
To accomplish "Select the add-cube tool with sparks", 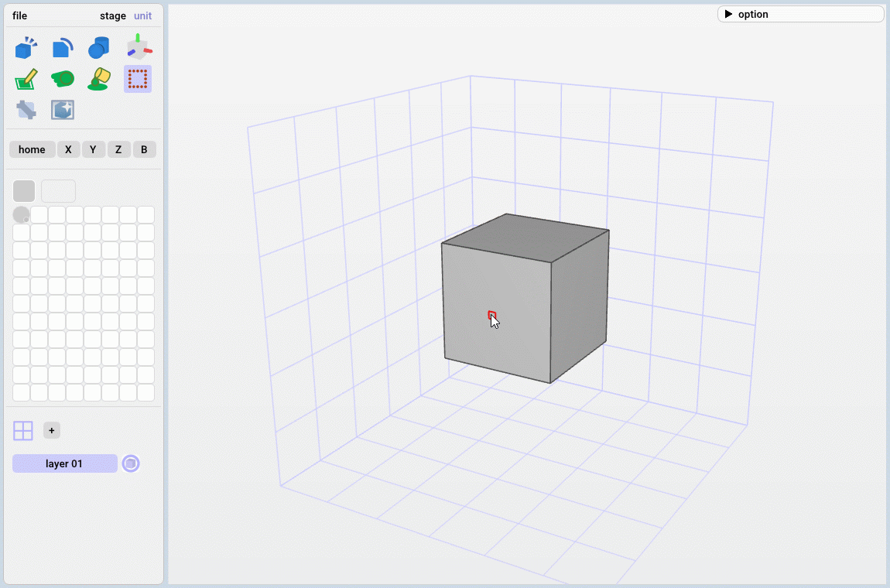I will [26, 48].
